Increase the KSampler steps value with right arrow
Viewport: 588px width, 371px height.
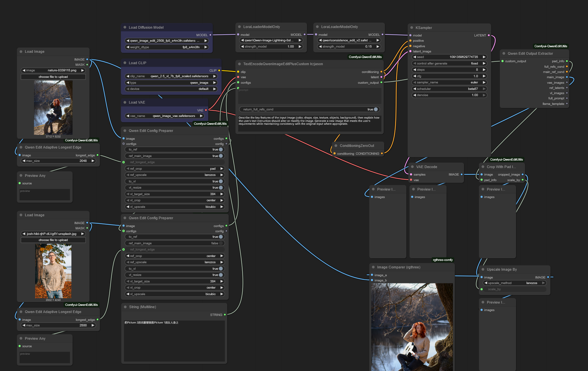[x=484, y=70]
